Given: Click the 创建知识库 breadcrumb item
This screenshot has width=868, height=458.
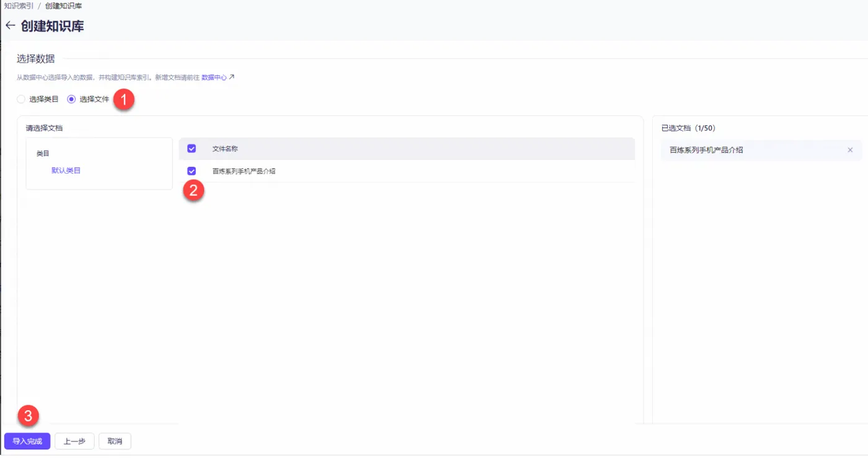Looking at the screenshot, I should (x=63, y=6).
